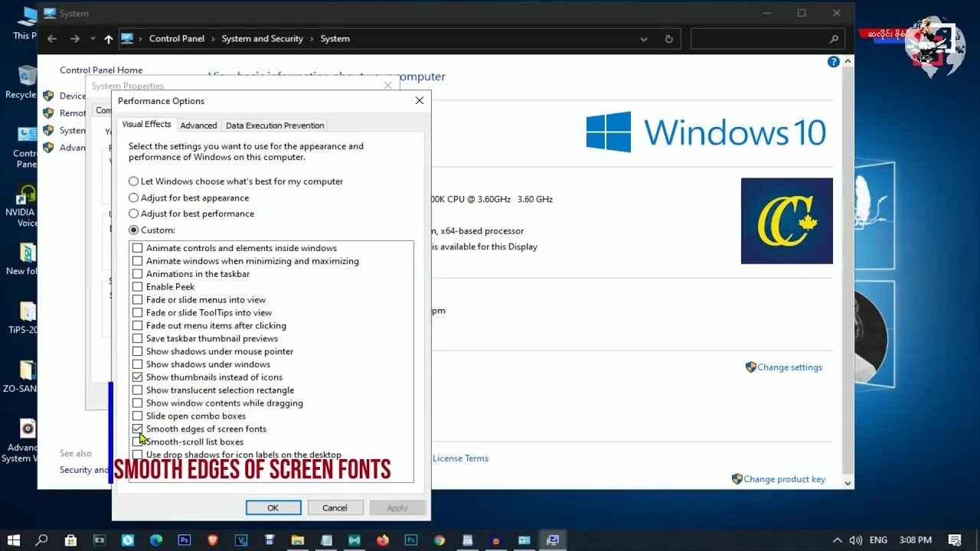Uncheck Smooth edges of screen fonts
This screenshot has height=551, width=980.
(138, 429)
